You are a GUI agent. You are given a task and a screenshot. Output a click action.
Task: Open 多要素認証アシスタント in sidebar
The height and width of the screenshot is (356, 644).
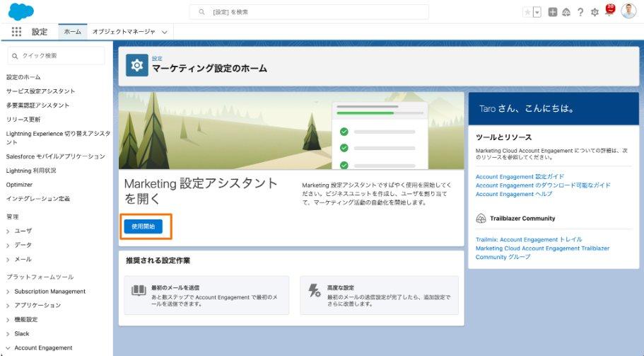click(x=37, y=105)
